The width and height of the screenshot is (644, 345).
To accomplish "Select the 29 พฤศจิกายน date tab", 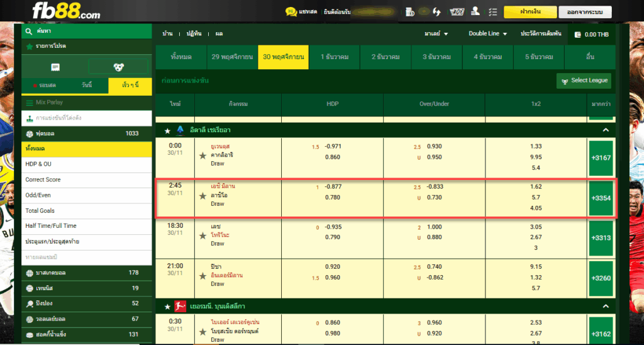I will tap(232, 57).
